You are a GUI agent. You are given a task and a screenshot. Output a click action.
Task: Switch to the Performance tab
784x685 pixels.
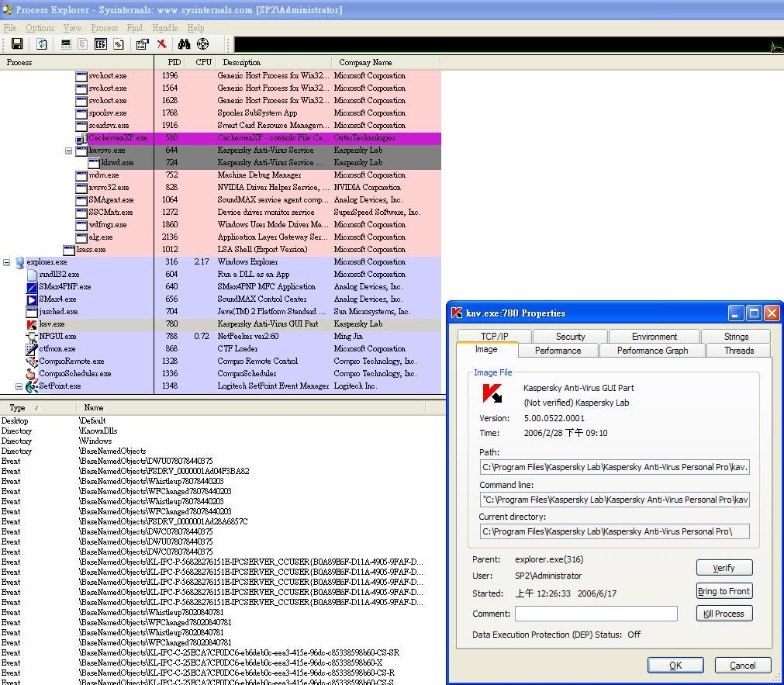click(x=558, y=350)
